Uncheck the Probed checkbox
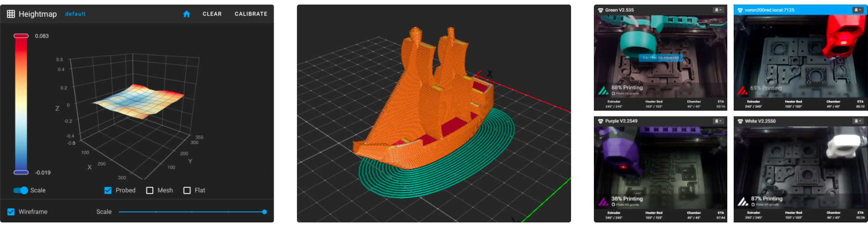The width and height of the screenshot is (868, 227). tap(108, 190)
